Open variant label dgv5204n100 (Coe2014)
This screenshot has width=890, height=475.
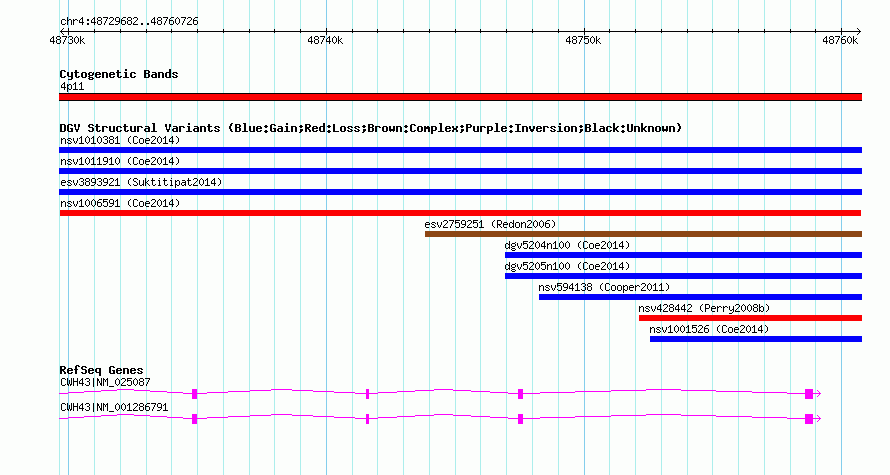[x=567, y=245]
